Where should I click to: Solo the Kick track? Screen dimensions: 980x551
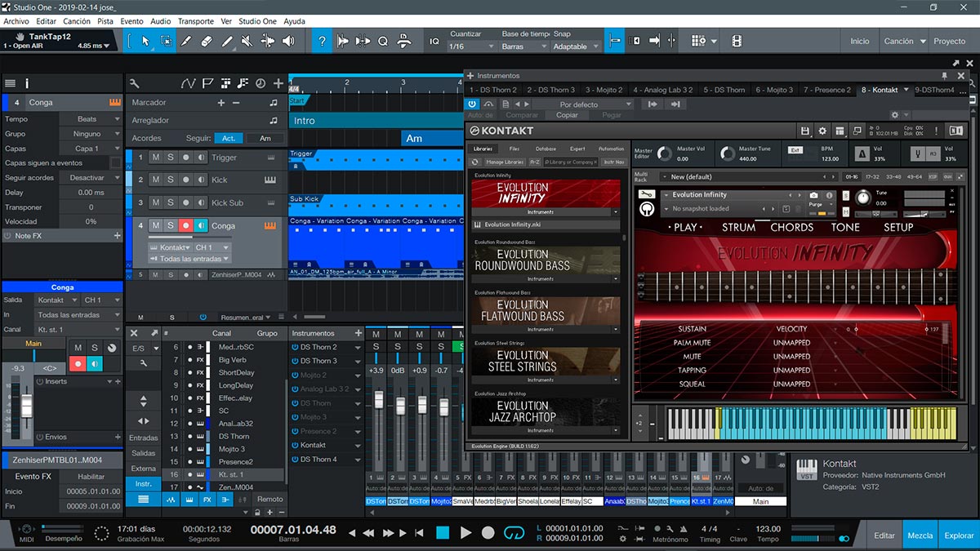click(171, 180)
